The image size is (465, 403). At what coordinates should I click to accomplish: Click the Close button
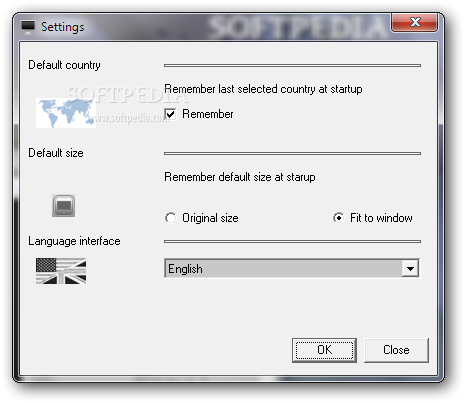[396, 350]
